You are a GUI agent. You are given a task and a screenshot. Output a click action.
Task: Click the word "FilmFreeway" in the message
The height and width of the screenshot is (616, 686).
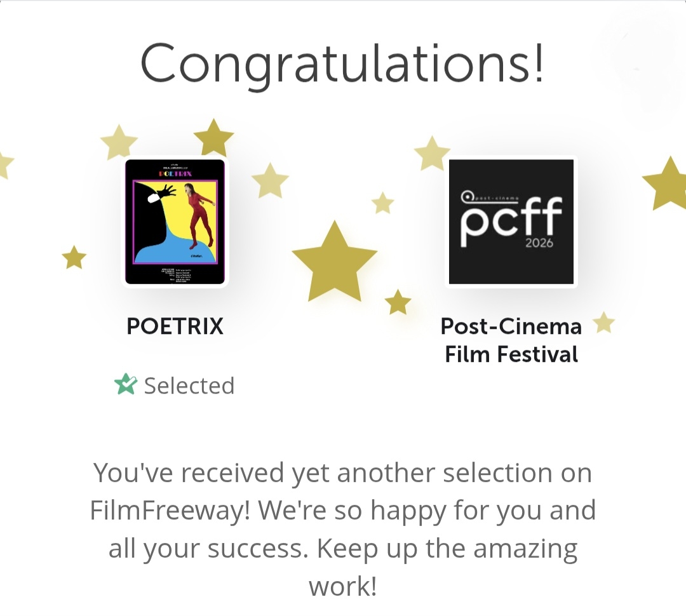click(x=165, y=511)
